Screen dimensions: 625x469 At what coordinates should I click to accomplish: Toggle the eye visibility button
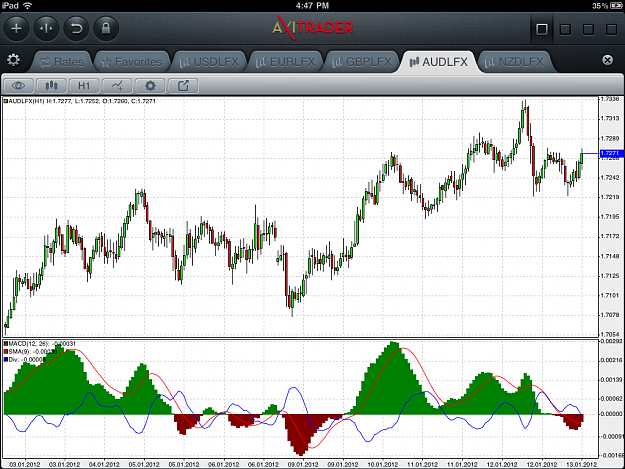point(18,86)
